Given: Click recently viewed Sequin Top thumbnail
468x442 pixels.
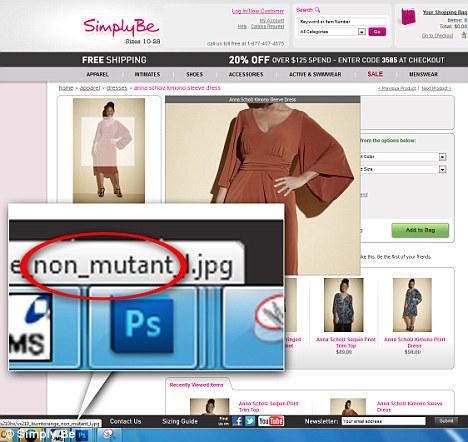Looking at the screenshot, I should (209, 407).
